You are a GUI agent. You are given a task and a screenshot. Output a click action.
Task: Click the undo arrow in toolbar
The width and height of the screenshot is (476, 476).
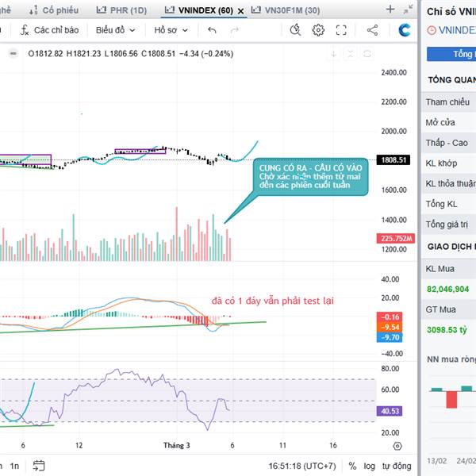[x=212, y=30]
